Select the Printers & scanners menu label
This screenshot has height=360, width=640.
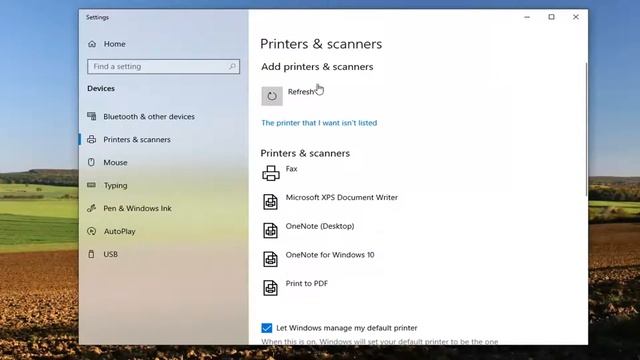click(137, 139)
